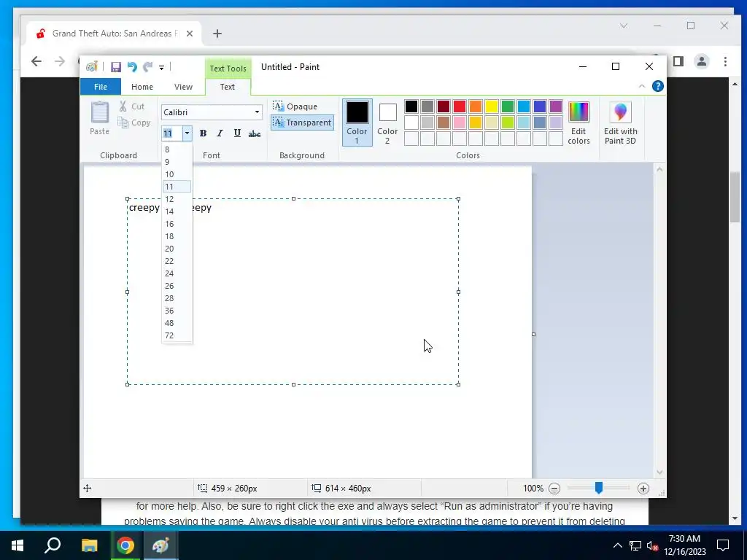Image resolution: width=747 pixels, height=560 pixels.
Task: Open the Customize Quick Access Toolbar arrow
Action: click(x=161, y=68)
